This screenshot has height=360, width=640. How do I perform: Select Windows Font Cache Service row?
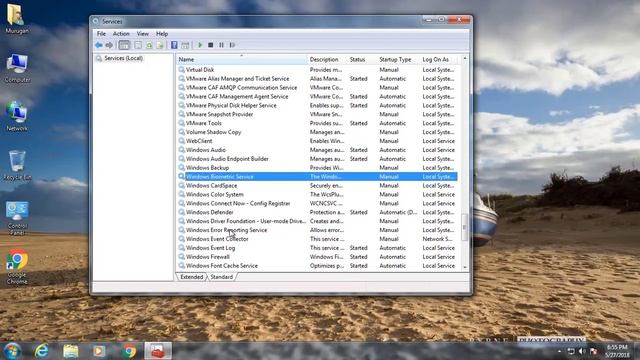pyautogui.click(x=317, y=266)
